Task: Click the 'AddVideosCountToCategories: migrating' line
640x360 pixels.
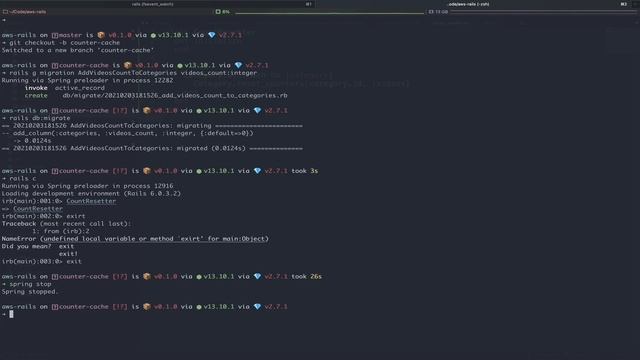Action: pos(152,126)
